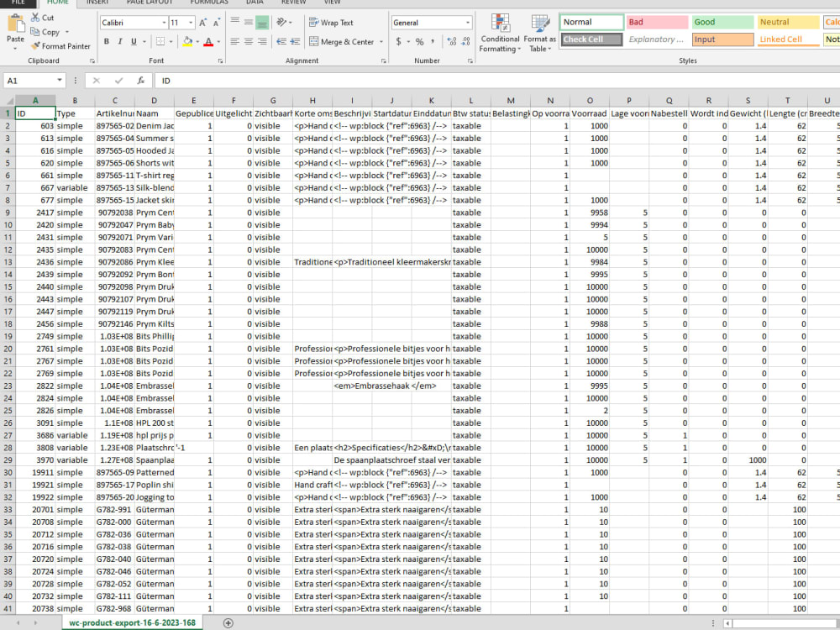Select the Voorraad header cell
This screenshot has height=630, width=840.
[x=590, y=113]
